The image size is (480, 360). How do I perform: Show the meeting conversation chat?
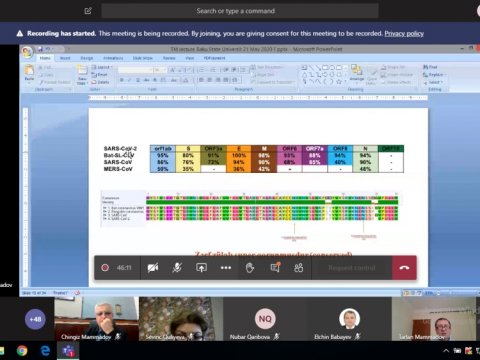[x=275, y=267]
